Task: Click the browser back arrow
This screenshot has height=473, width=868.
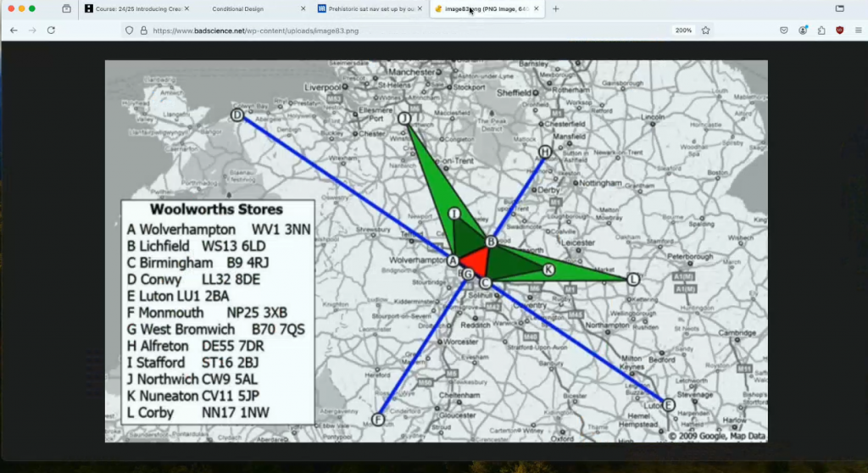Action: (14, 30)
